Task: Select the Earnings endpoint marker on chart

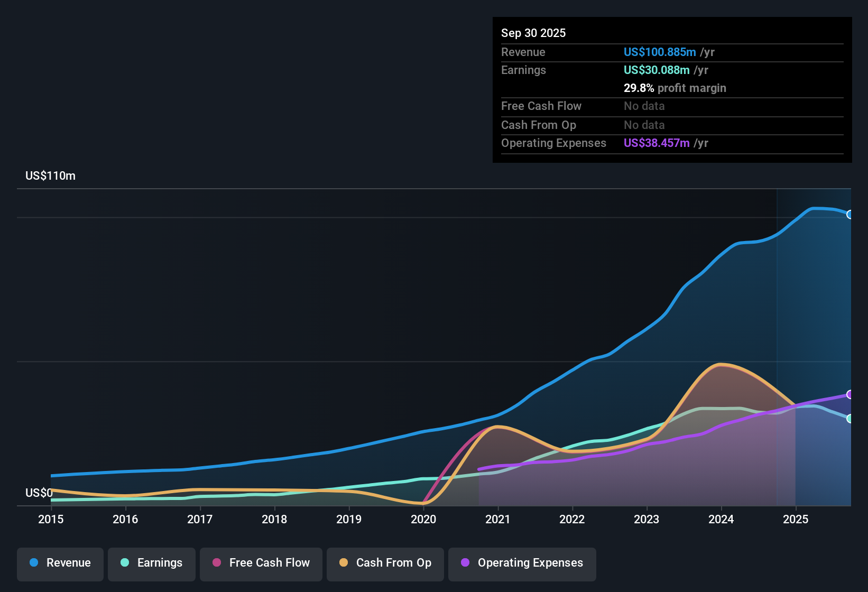Action: (850, 419)
